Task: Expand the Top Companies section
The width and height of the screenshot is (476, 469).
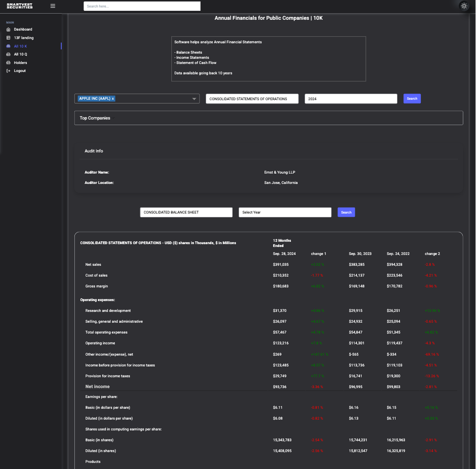Action: pos(269,118)
